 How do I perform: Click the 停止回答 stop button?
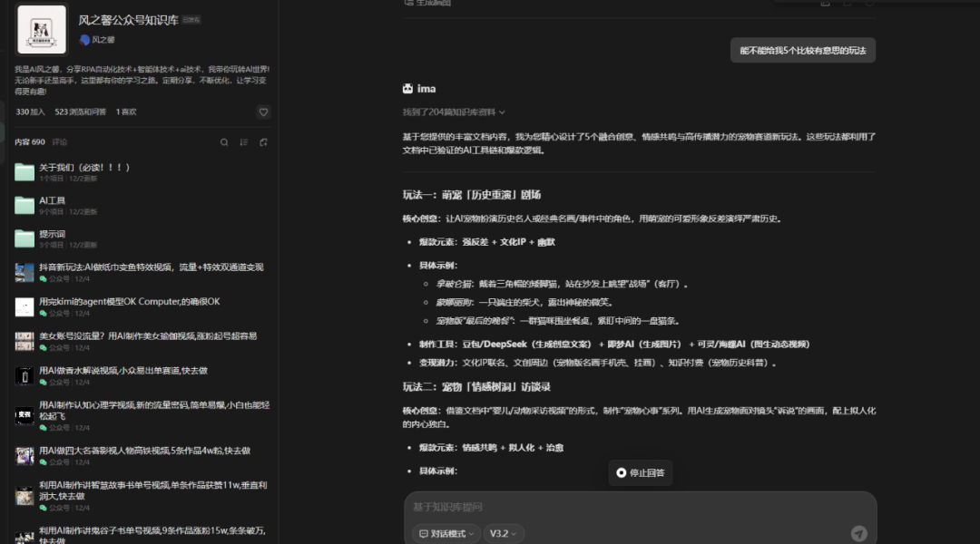(641, 472)
